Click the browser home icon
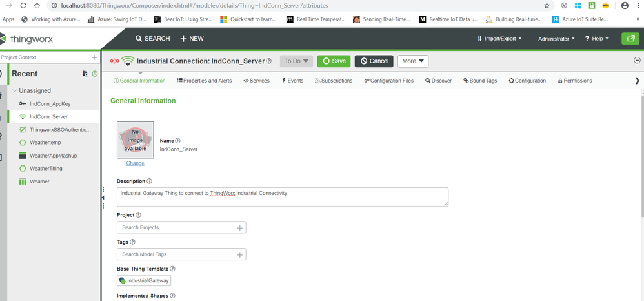This screenshot has width=644, height=301. [37, 6]
